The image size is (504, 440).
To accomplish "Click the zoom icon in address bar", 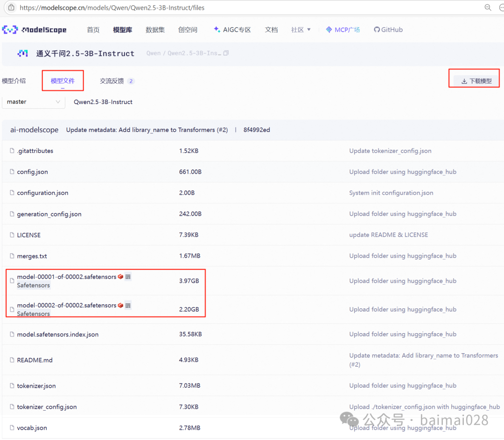I will point(488,7).
